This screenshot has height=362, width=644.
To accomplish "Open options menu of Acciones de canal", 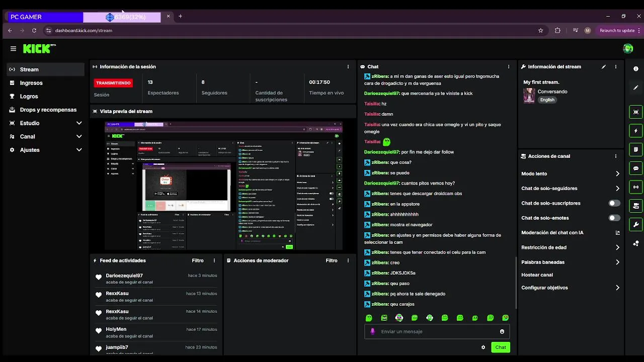I will [616, 156].
